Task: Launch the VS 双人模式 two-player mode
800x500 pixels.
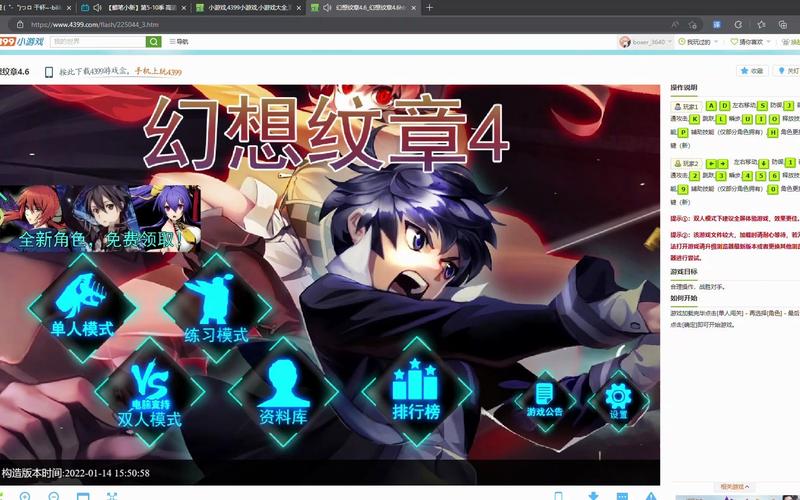Action: (x=149, y=392)
